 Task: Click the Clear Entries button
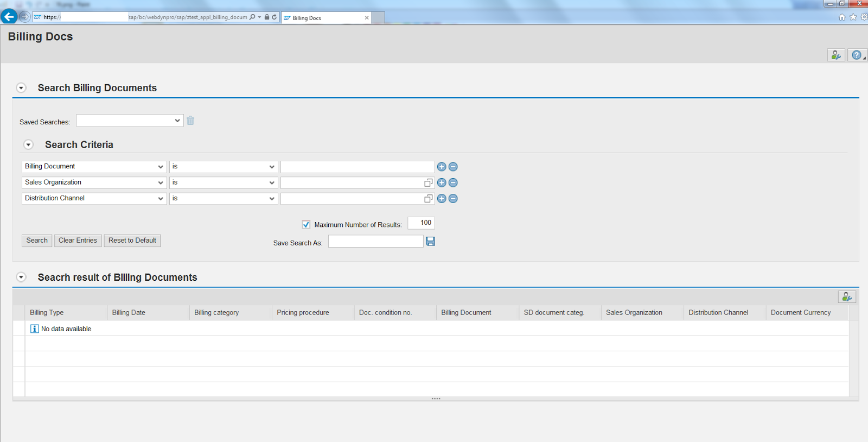[x=78, y=241]
